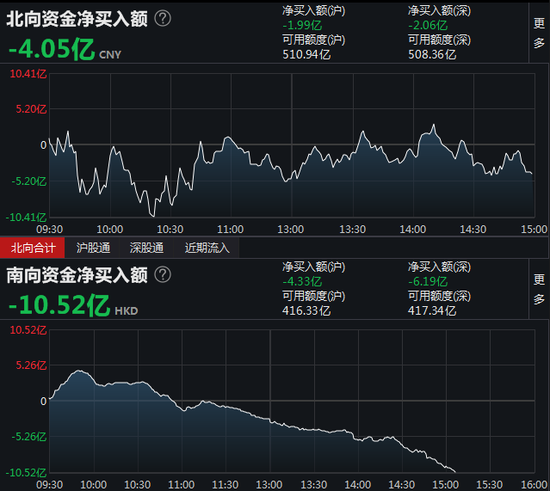Click northbound 净买入额(深) value -2.06亿
Image resolution: width=550 pixels, height=491 pixels.
[428, 25]
